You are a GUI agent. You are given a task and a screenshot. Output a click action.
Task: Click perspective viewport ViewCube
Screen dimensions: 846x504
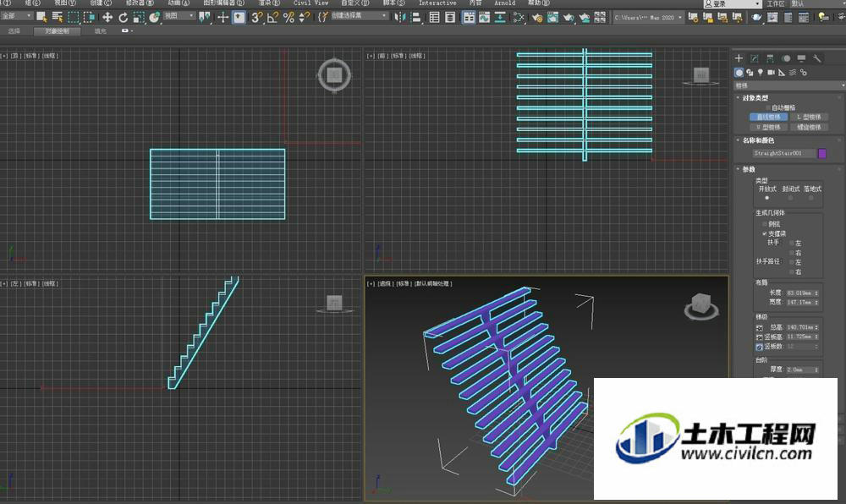pyautogui.click(x=700, y=305)
